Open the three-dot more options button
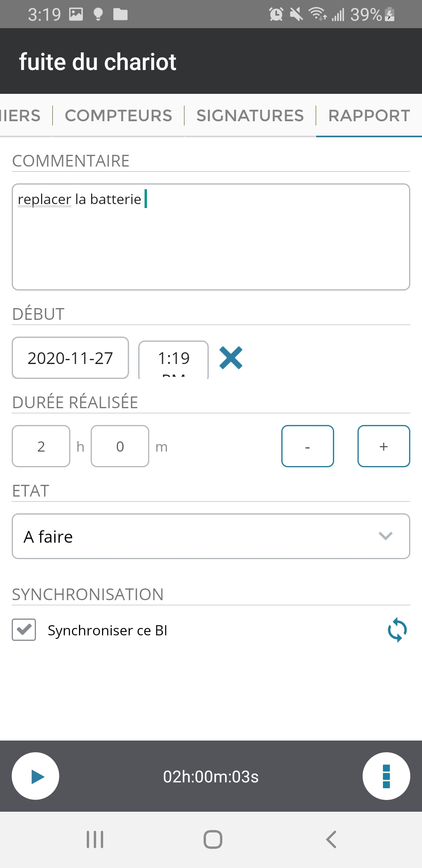The image size is (422, 868). tap(386, 776)
